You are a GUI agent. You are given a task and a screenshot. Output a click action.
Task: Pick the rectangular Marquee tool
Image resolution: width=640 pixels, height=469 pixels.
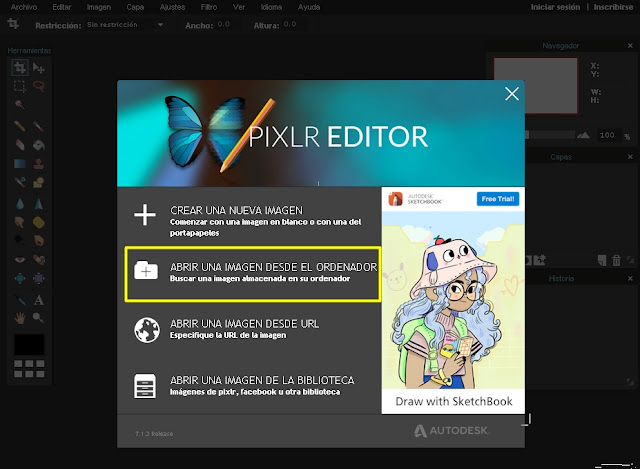[x=20, y=86]
